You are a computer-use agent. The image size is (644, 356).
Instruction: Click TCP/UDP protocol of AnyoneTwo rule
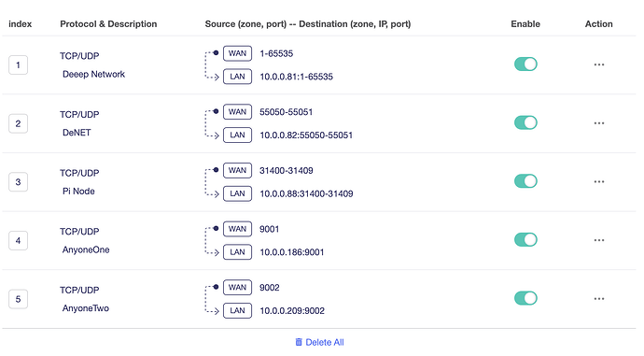click(x=79, y=291)
